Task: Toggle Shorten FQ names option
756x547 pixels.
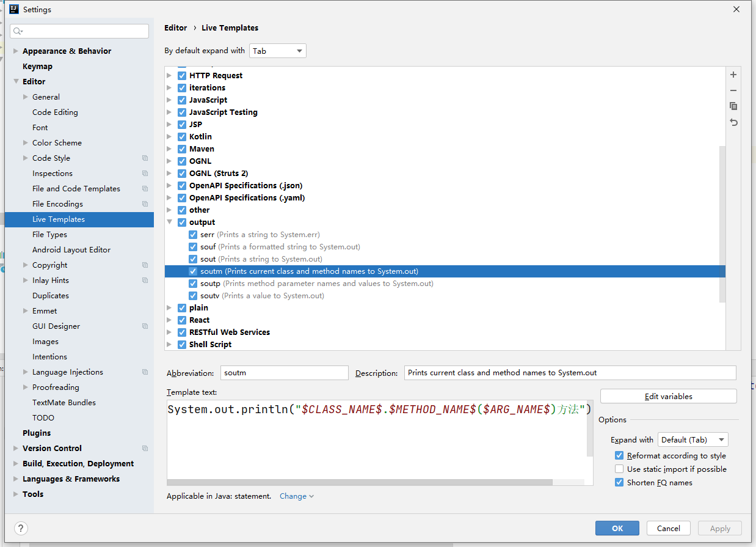Action: pos(619,483)
